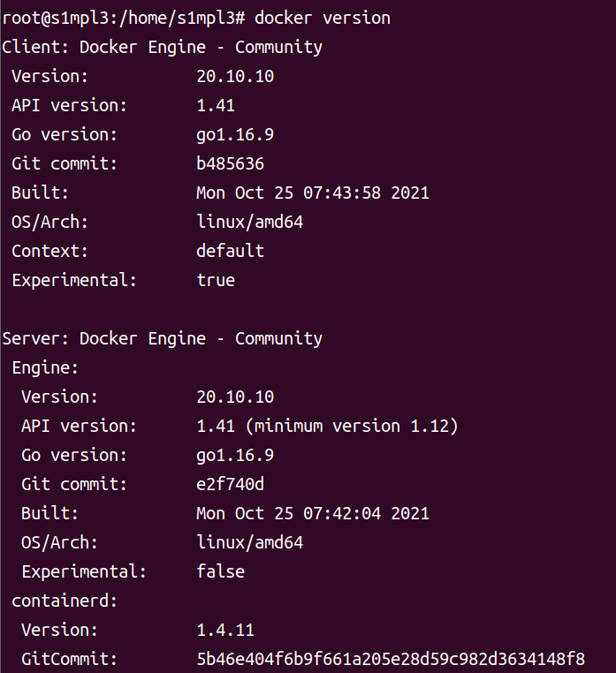This screenshot has width=616, height=673.
Task: Click the 'Context:' label
Action: coord(50,251)
